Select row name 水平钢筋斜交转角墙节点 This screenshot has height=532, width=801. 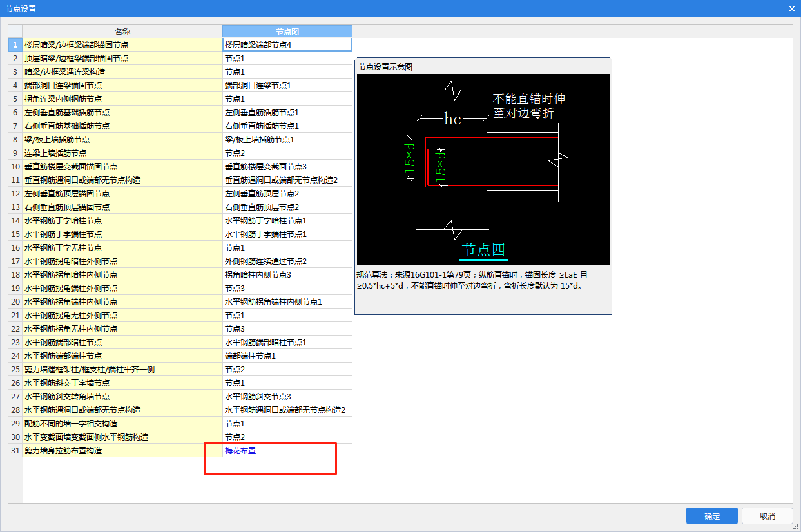122,397
